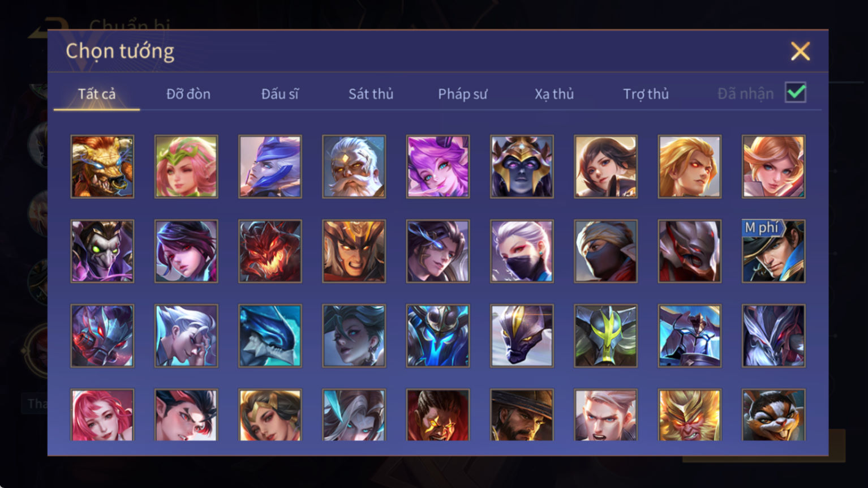This screenshot has width=868, height=488.
Task: Switch to 'Xạ thủ' heroes
Action: (554, 94)
